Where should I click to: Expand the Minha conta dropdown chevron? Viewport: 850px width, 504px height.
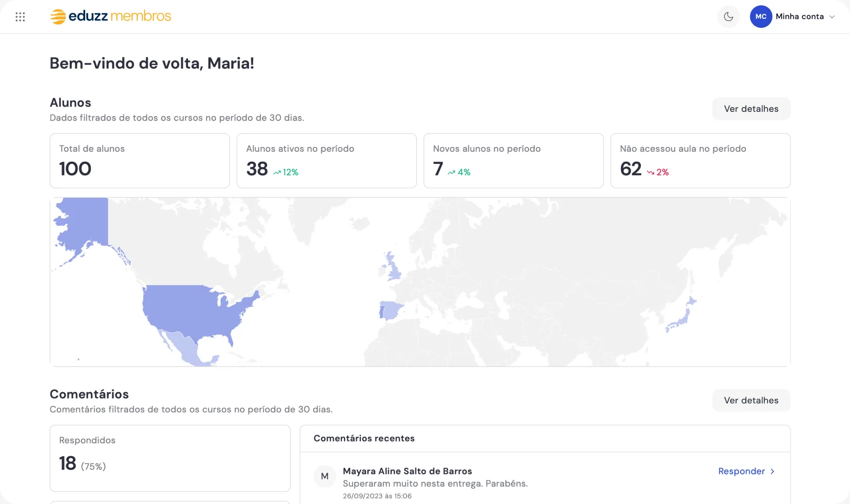pyautogui.click(x=832, y=17)
